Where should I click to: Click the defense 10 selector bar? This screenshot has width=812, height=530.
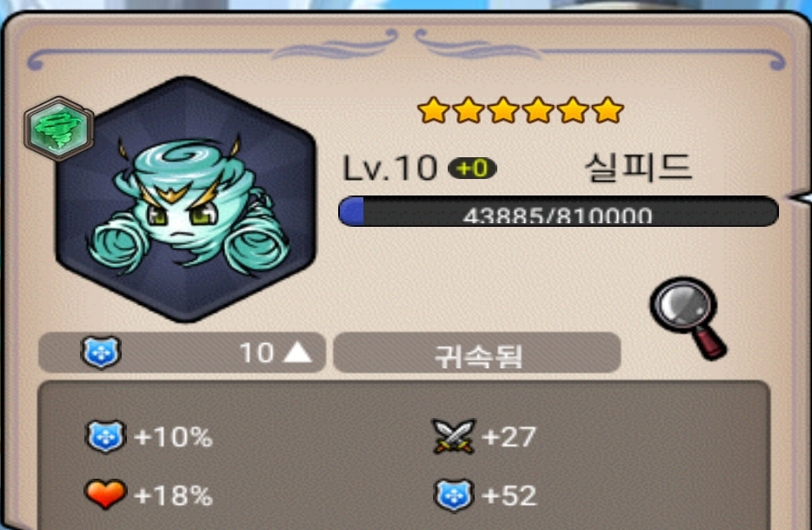pyautogui.click(x=183, y=353)
